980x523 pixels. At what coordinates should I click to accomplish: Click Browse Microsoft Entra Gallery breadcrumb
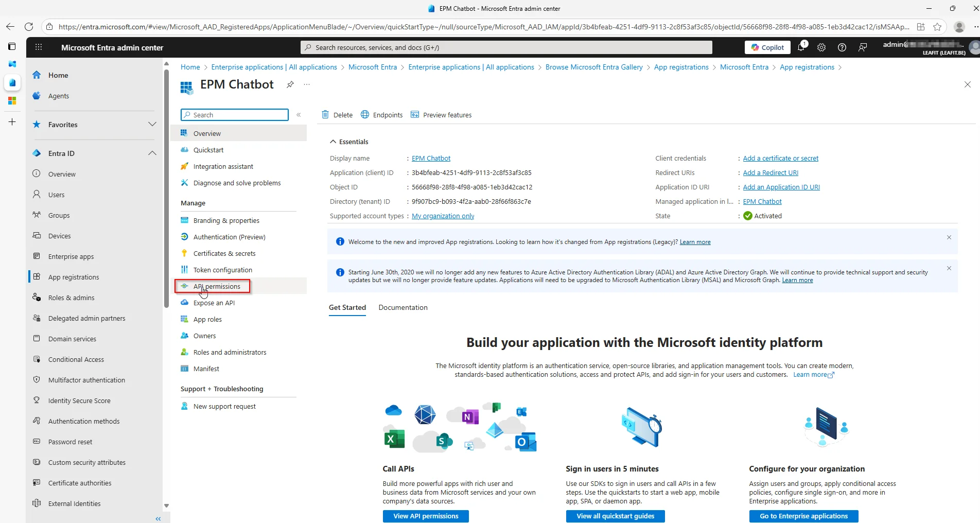click(x=594, y=67)
